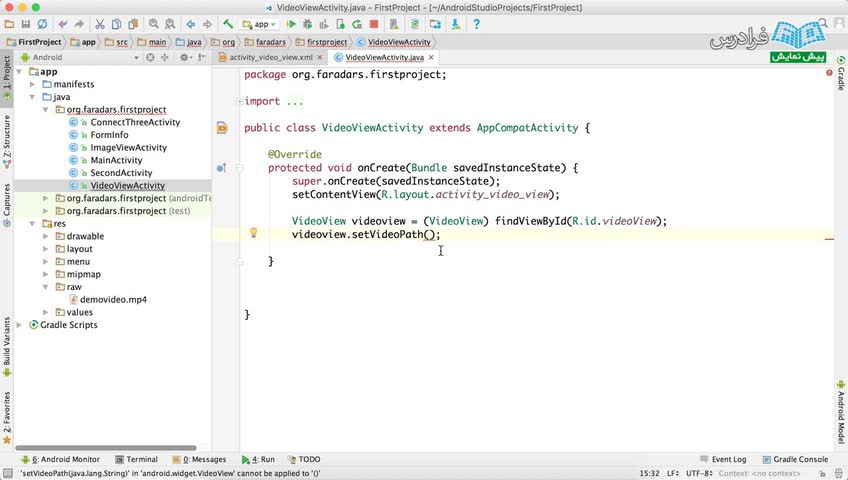The image size is (848, 480).
Task: Click the Make Project hammer icon
Action: click(x=228, y=24)
